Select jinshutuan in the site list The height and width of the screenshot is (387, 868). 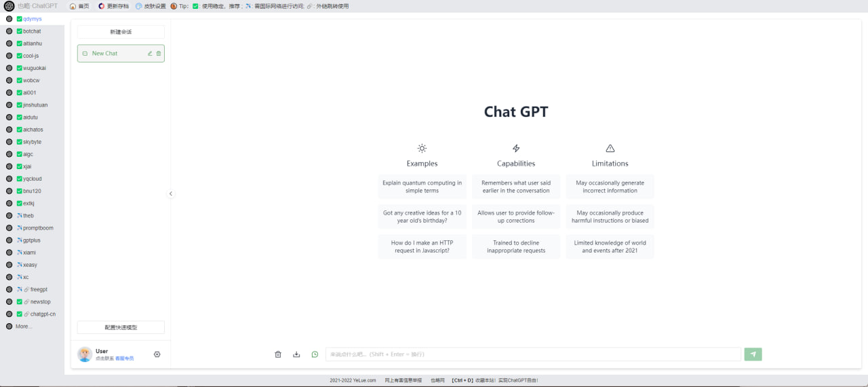coord(32,105)
